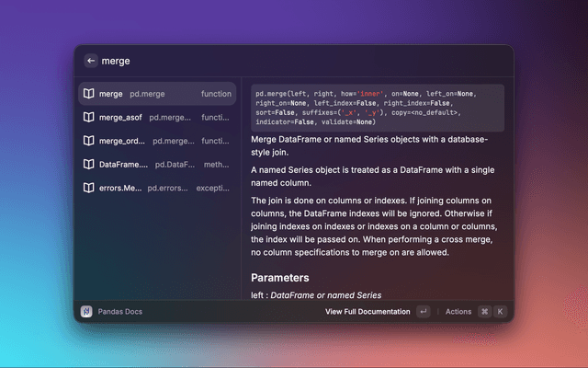Screen dimensions: 588x368
Task: Click the book icon next to merge_asof
Action: [88, 118]
